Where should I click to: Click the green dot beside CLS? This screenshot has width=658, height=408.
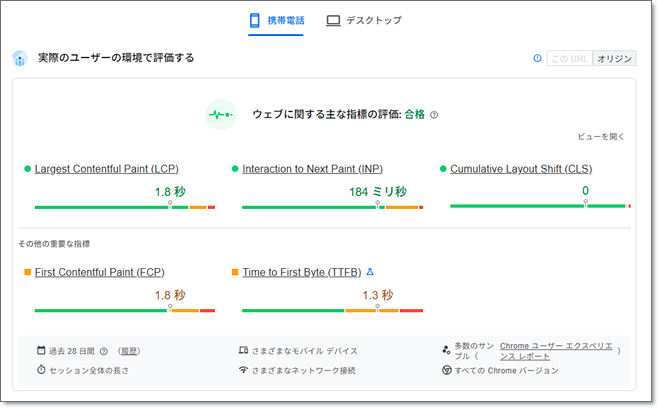[x=443, y=169]
